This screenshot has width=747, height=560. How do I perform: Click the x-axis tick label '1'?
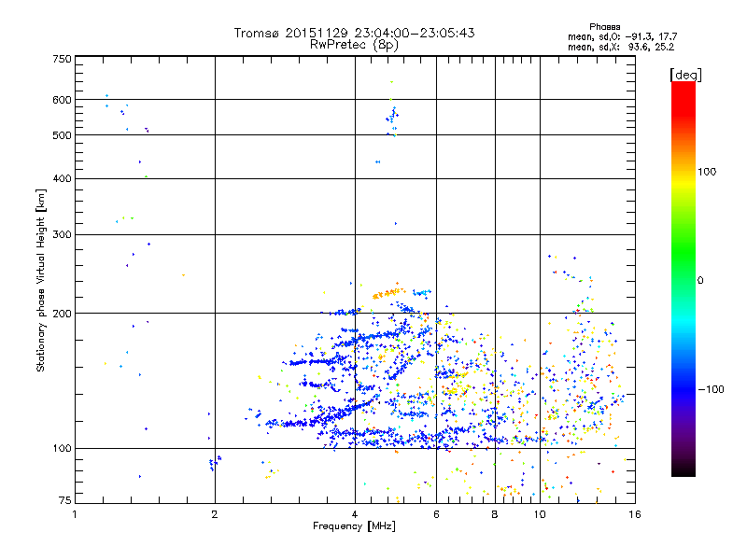pyautogui.click(x=75, y=514)
